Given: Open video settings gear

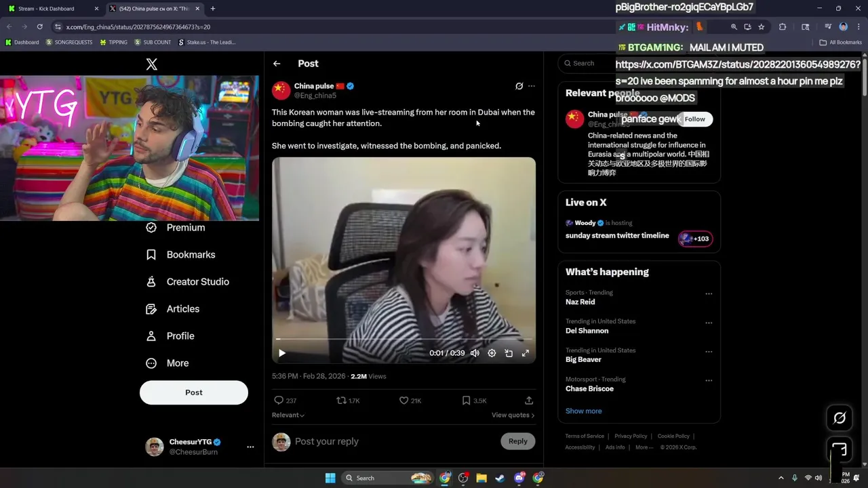Looking at the screenshot, I should coord(492,353).
